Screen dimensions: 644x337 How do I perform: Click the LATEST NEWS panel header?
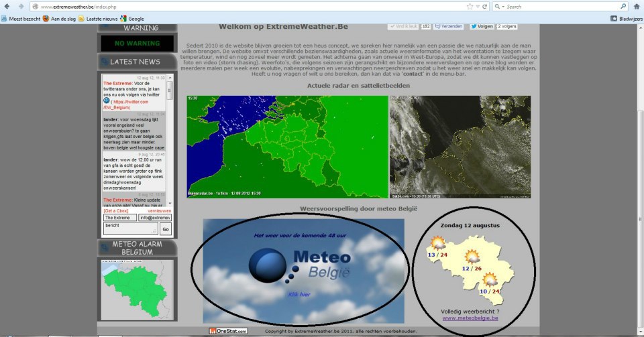pos(137,62)
